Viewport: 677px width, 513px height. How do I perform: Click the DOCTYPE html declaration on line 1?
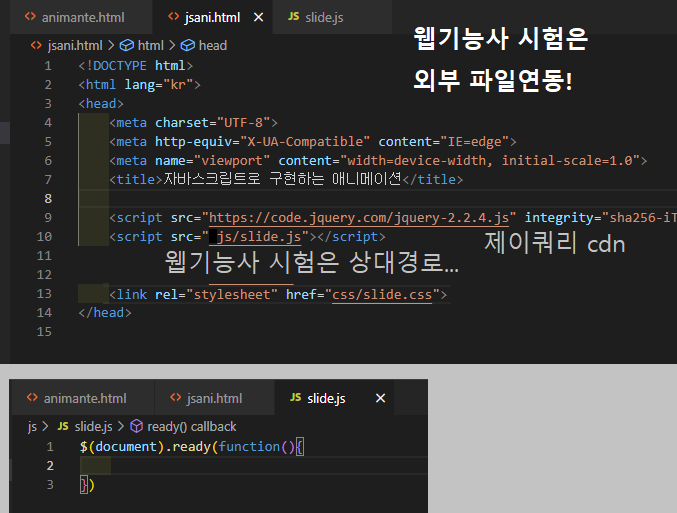click(x=136, y=66)
